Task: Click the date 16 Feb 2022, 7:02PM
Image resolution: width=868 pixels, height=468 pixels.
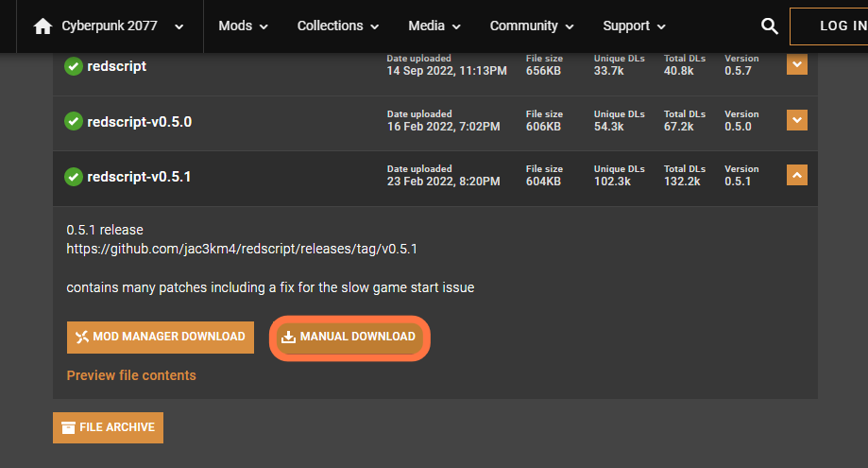Action: (443, 127)
